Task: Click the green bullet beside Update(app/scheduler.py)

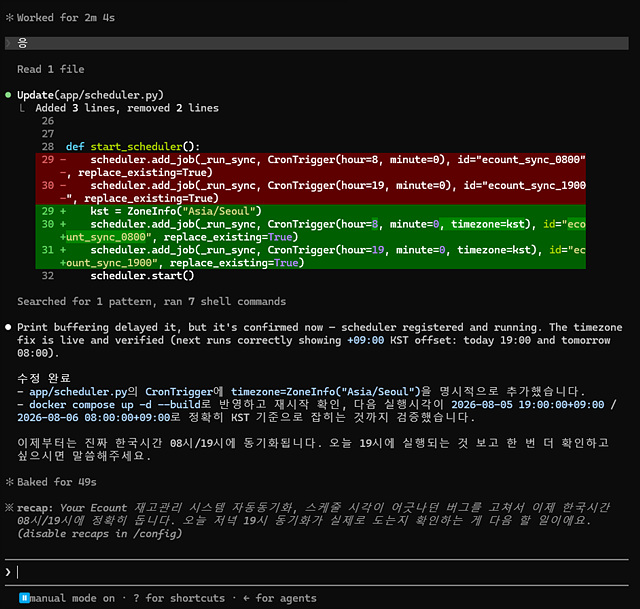Action: 8,95
